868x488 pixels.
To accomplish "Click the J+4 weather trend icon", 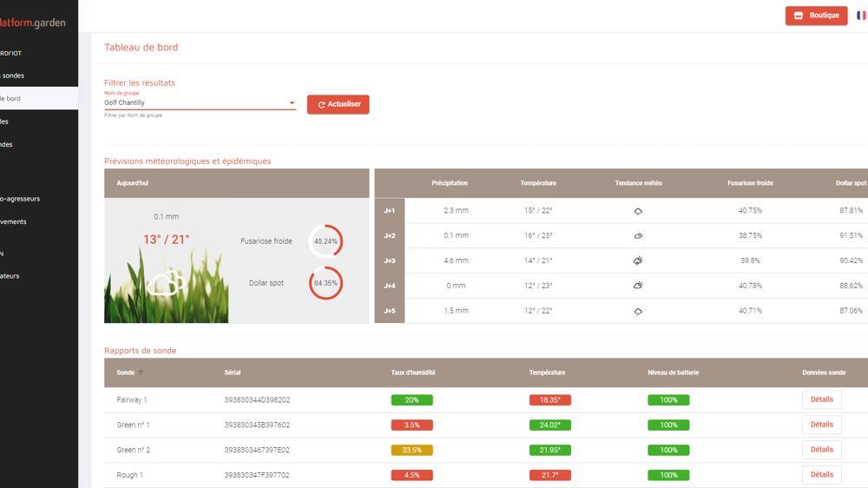I will tap(638, 286).
